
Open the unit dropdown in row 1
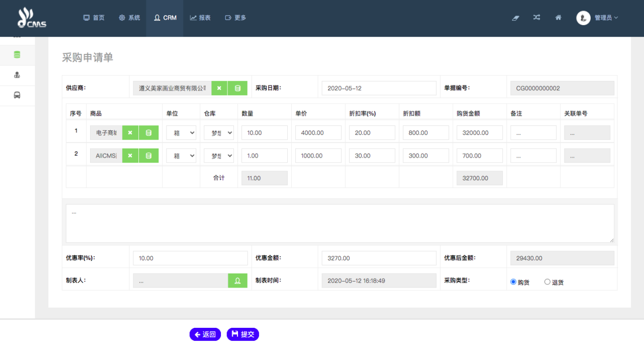[181, 132]
